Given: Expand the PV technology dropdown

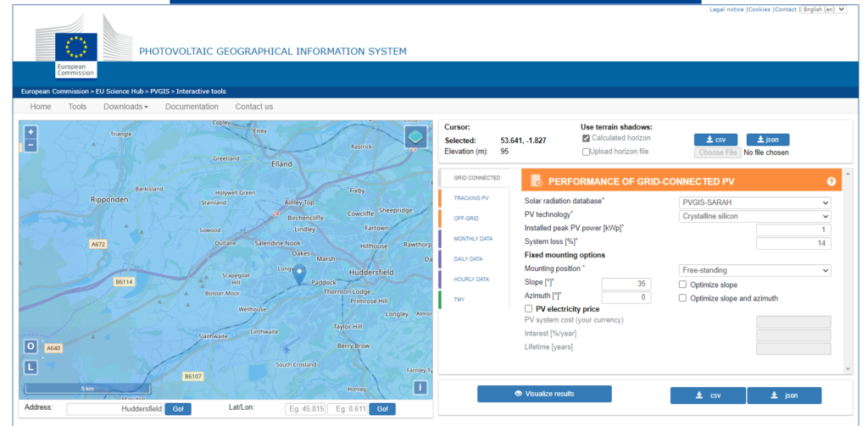Looking at the screenshot, I should click(755, 216).
